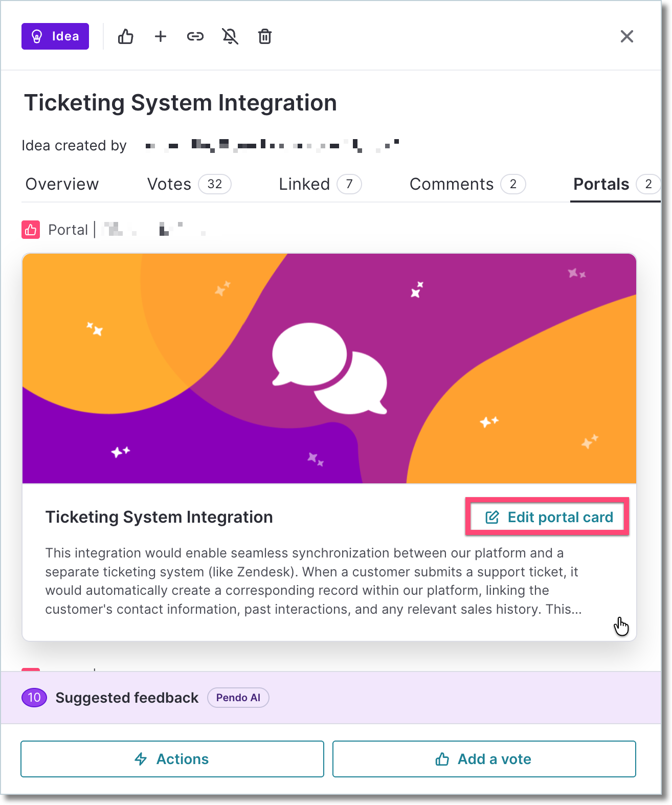View the Comments tab
This screenshot has width=672, height=805.
point(467,184)
